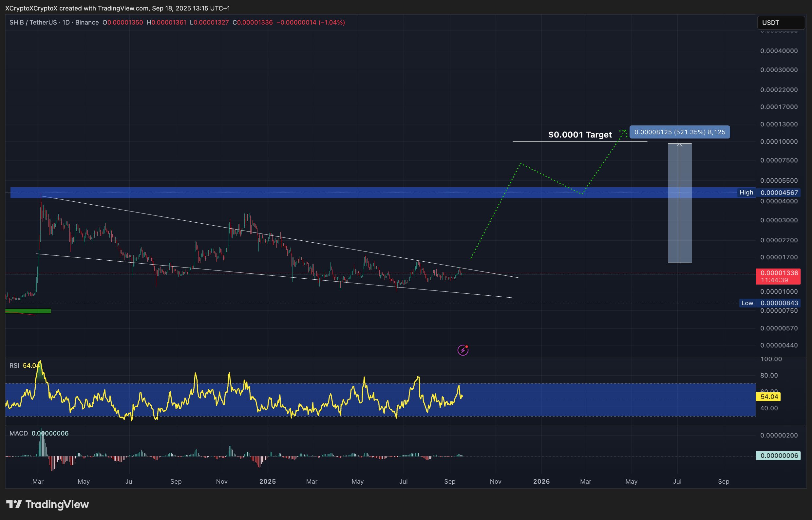
Task: Select the $0.0001 Target text annotation
Action: pyautogui.click(x=580, y=135)
